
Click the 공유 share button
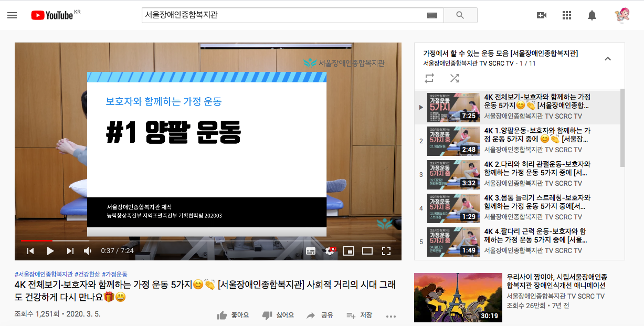point(320,316)
